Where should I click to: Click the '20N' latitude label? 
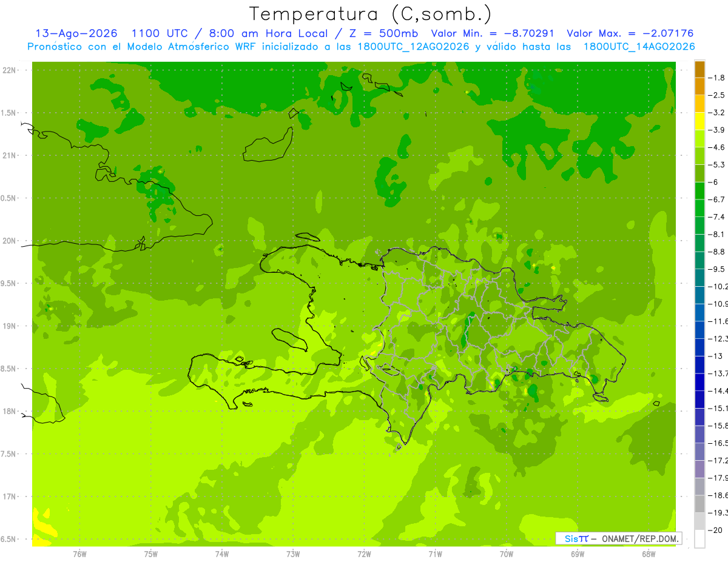[x=10, y=241]
